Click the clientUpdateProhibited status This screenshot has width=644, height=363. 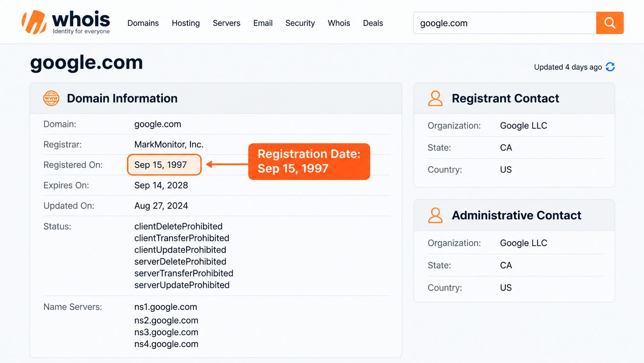coord(180,250)
